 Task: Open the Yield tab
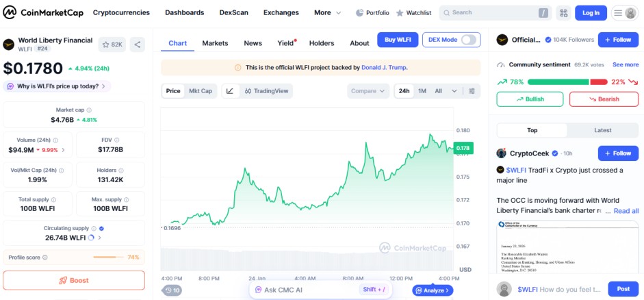[286, 43]
